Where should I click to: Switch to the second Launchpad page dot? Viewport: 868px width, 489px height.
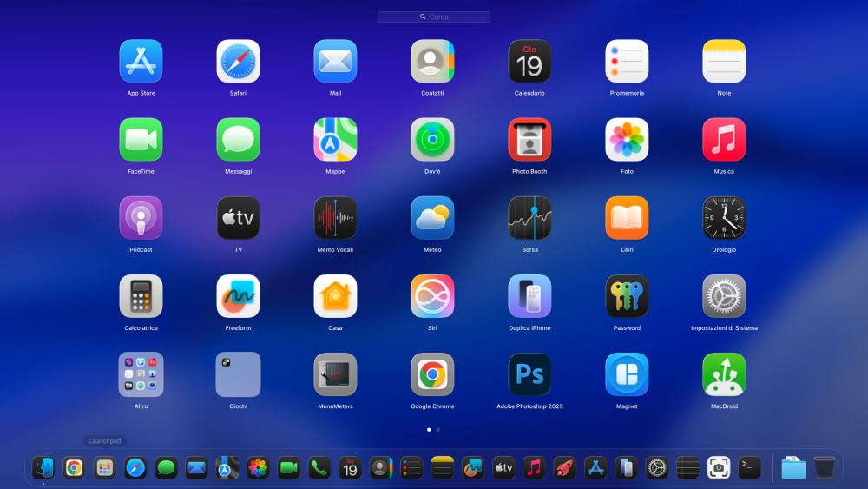coord(437,430)
